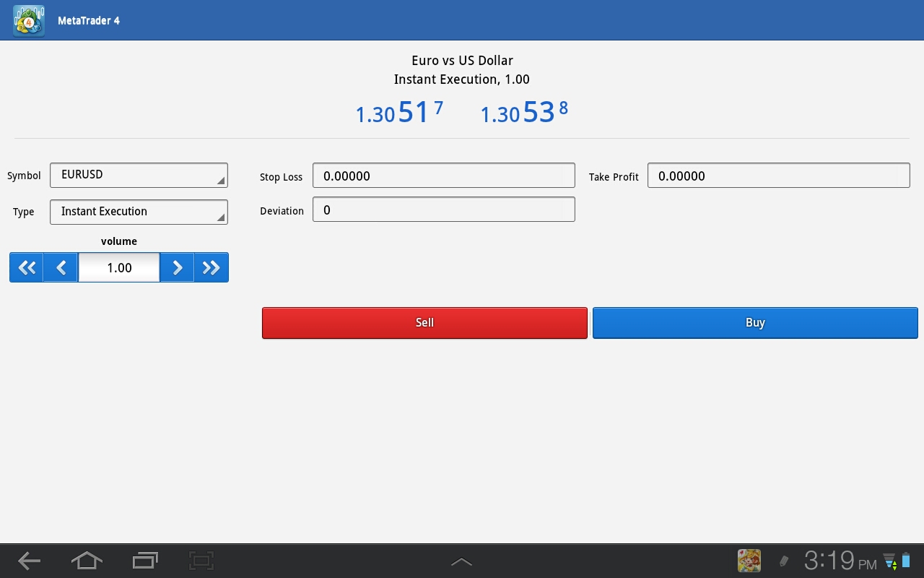
Task: Tap the battery status icon
Action: coord(906,561)
